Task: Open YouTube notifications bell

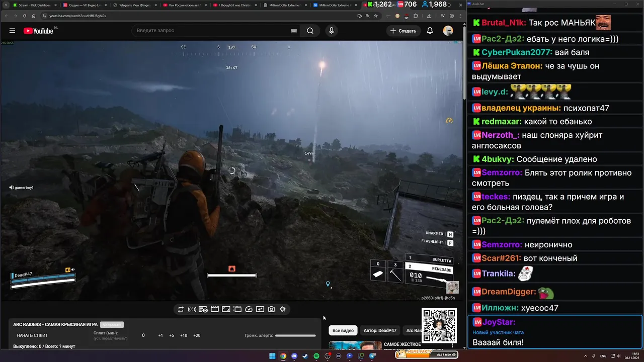Action: 430,31
